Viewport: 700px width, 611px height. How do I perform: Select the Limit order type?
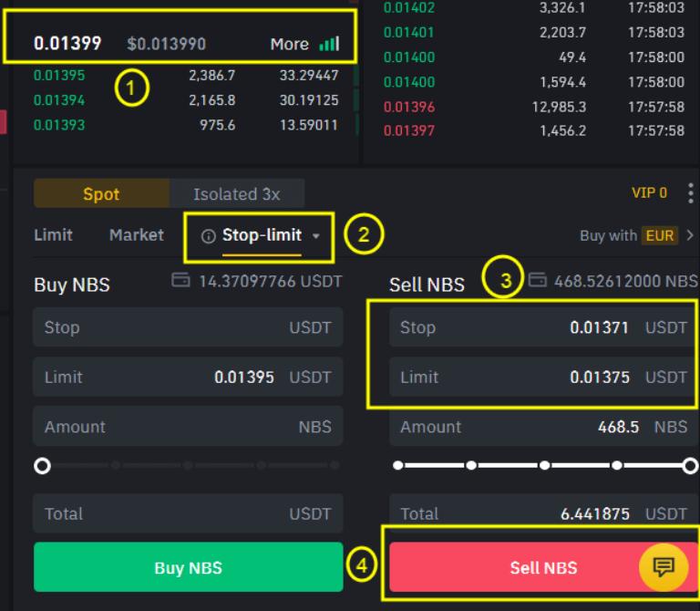coord(53,235)
